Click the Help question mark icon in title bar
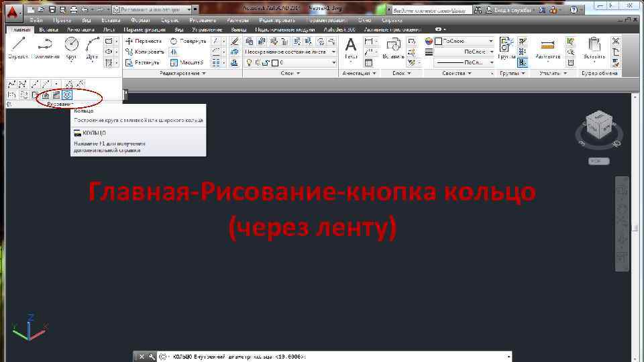Screen dimensions: 644x362 pos(574,9)
